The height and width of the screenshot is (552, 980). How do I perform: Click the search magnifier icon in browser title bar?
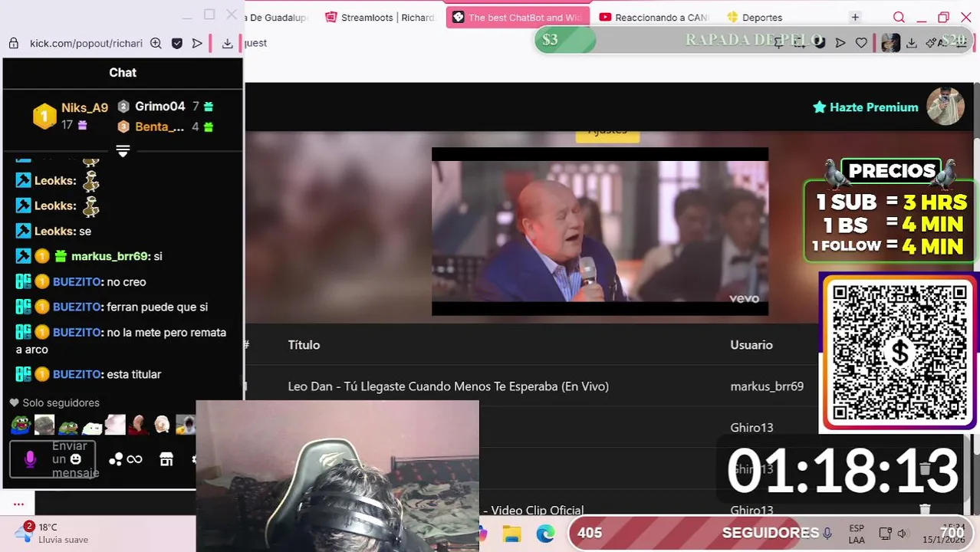point(899,17)
